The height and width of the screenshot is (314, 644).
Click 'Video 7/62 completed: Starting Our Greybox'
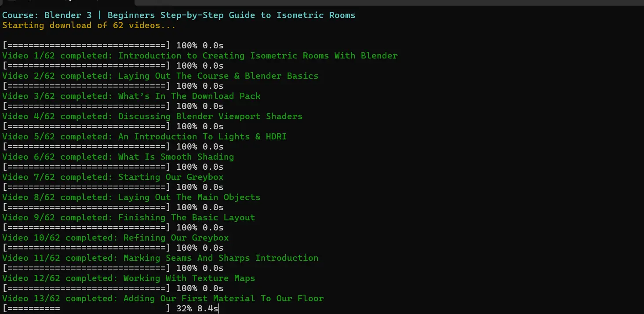tap(113, 177)
